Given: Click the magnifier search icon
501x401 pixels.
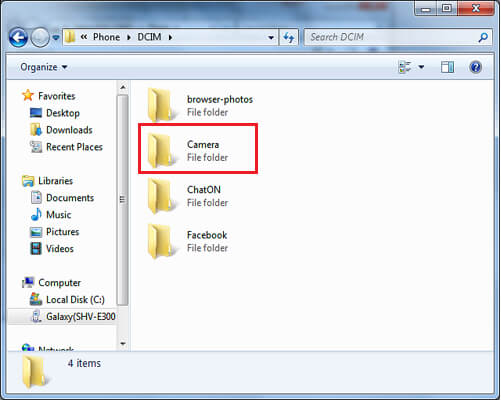Looking at the screenshot, I should pyautogui.click(x=483, y=37).
